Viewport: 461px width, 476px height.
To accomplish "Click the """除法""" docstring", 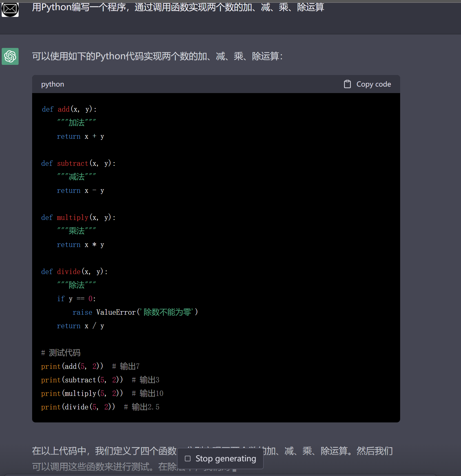I will tap(77, 285).
